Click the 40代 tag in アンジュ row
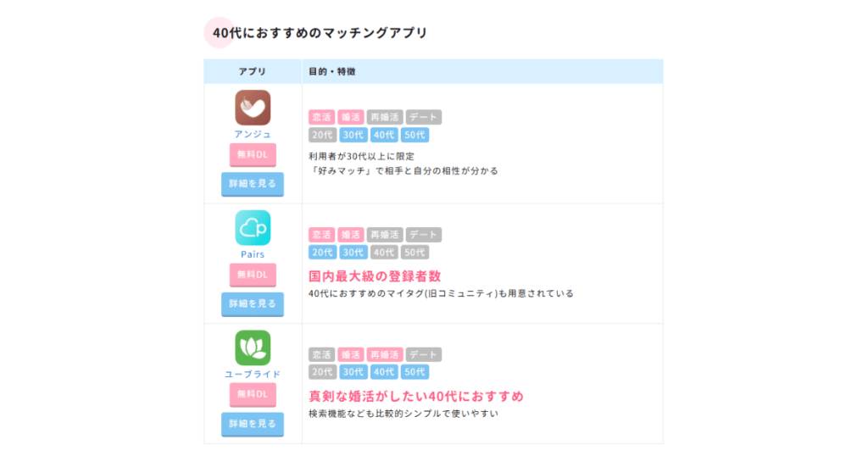Image resolution: width=868 pixels, height=456 pixels. 384,135
